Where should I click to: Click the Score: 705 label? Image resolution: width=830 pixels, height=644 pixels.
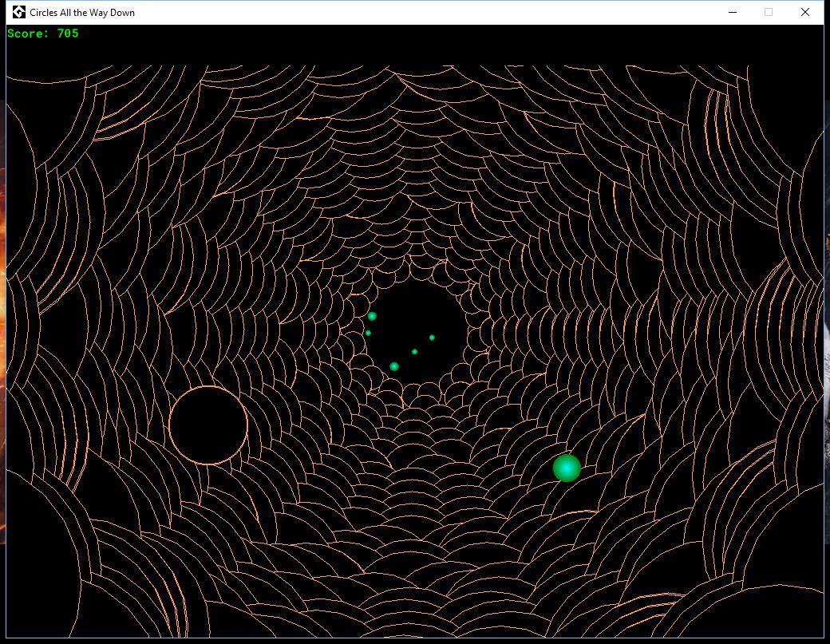pos(41,34)
